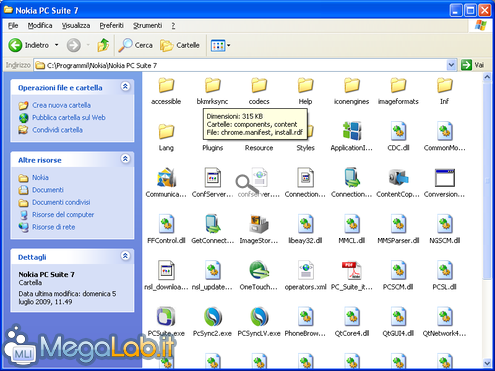
Task: Select the FFControl.dll file
Action: 166,230
